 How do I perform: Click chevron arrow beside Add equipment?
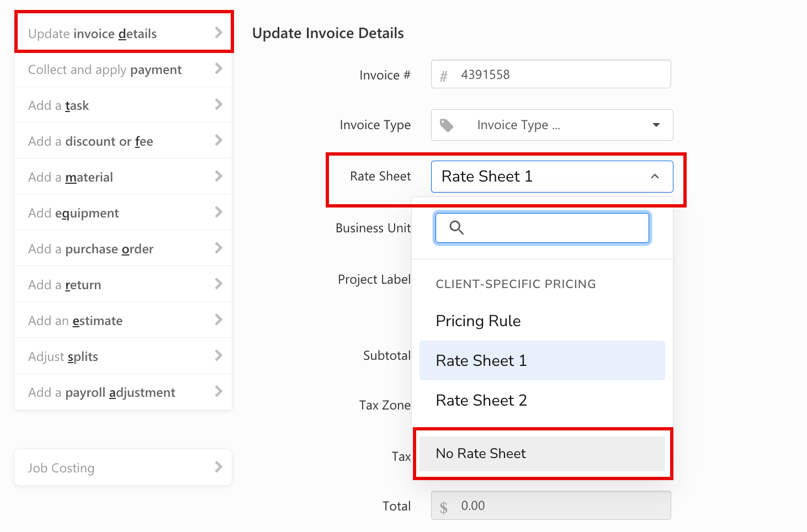(219, 212)
